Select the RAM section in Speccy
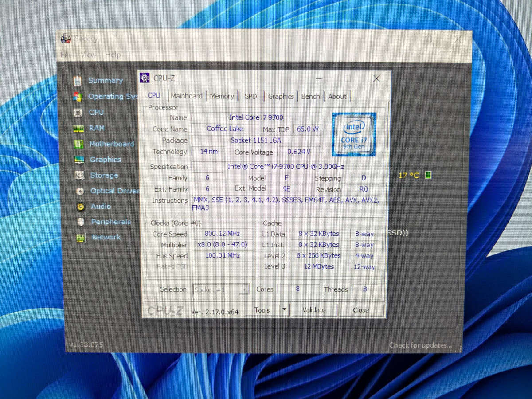 pos(97,128)
